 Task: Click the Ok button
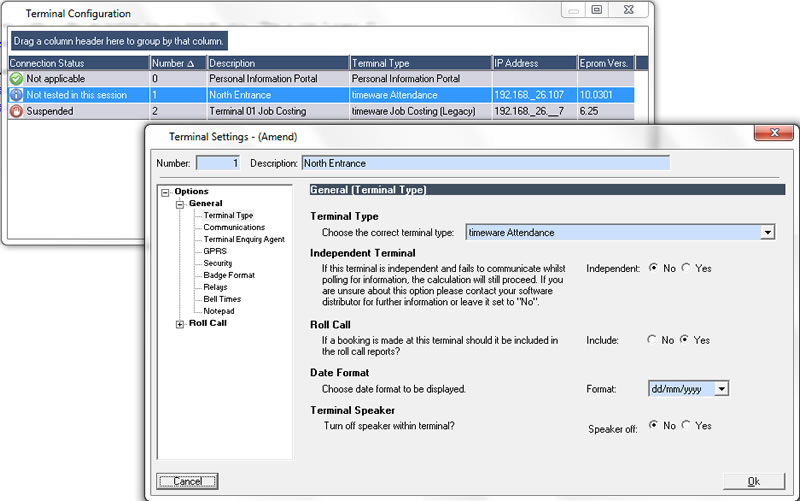[753, 481]
